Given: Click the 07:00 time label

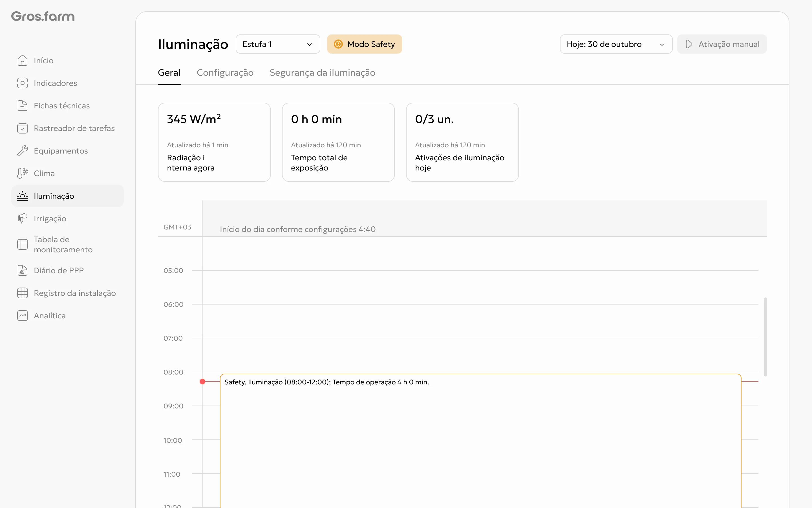Looking at the screenshot, I should click(173, 338).
